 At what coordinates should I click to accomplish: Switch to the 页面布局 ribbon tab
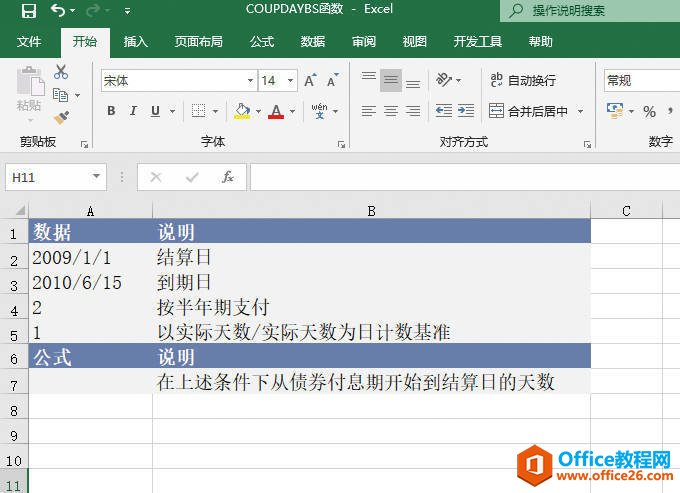click(x=199, y=42)
